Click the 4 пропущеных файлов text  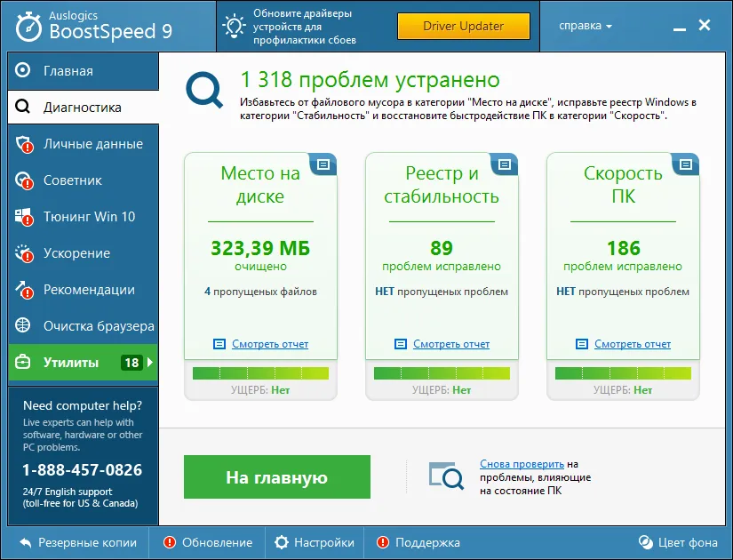[260, 292]
